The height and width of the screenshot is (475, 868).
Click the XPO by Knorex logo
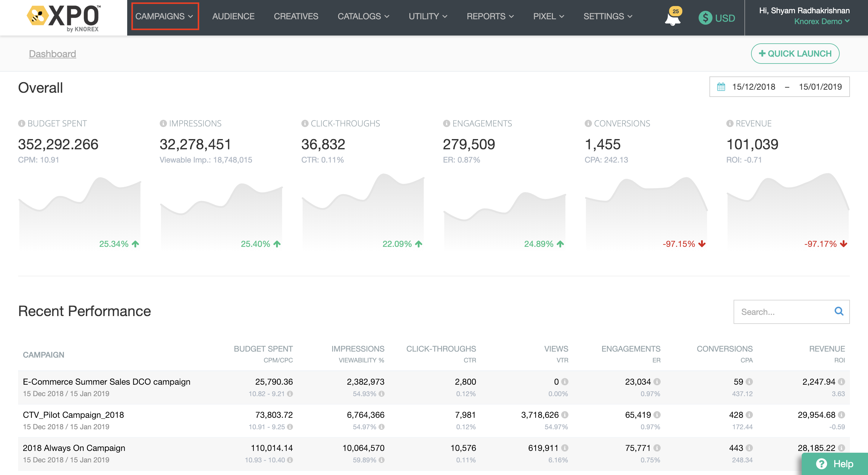pos(63,17)
